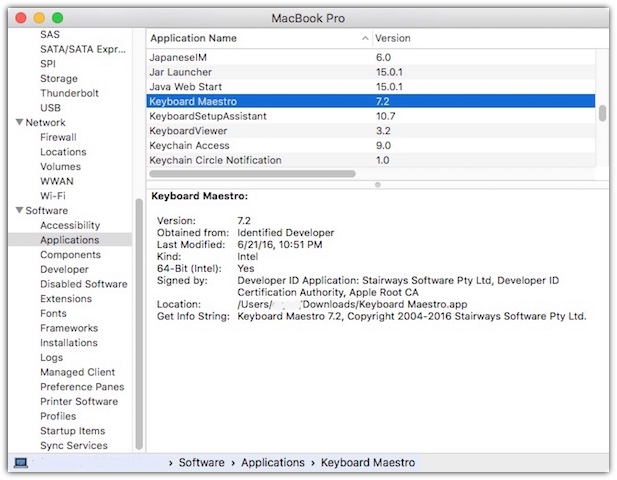Open Locations under Network
The width and height of the screenshot is (617, 480).
(x=63, y=152)
